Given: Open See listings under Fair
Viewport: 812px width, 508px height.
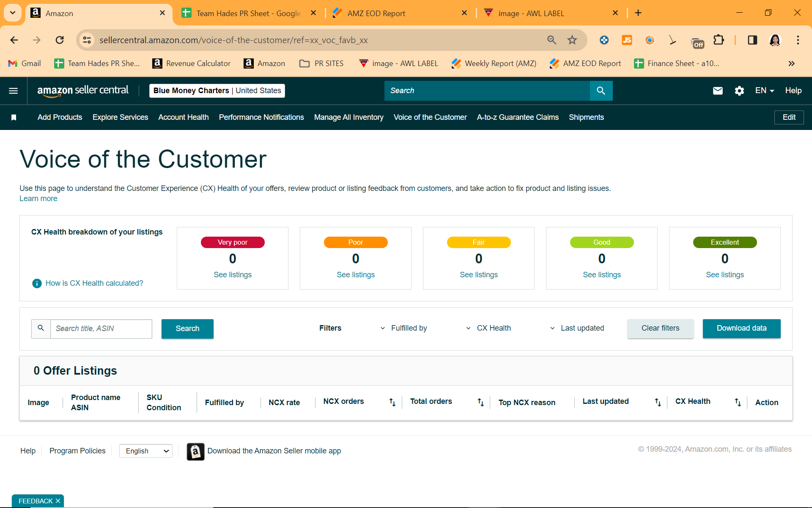Looking at the screenshot, I should pos(479,275).
